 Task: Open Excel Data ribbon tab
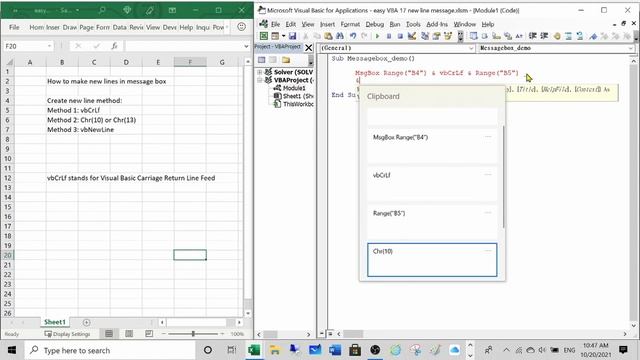(x=120, y=27)
